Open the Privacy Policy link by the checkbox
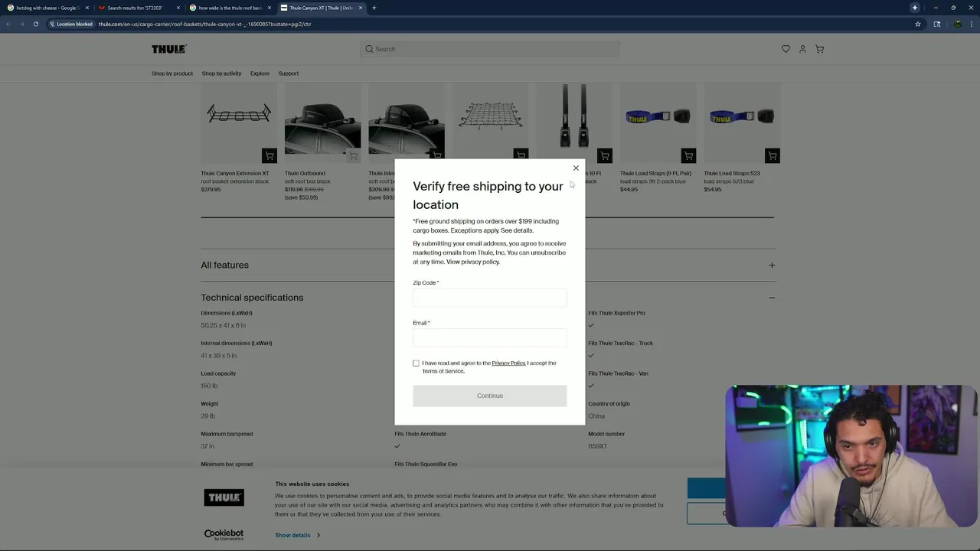The width and height of the screenshot is (980, 551). coord(508,363)
